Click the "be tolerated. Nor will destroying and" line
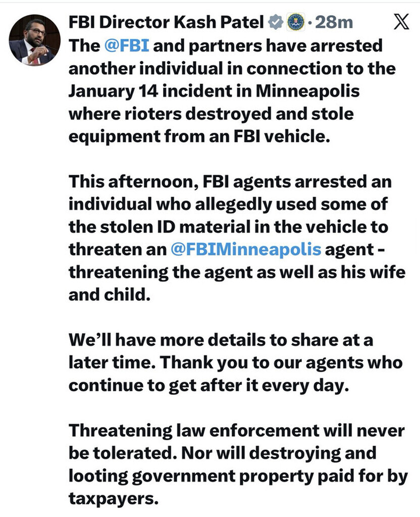The image size is (420, 517). pyautogui.click(x=222, y=453)
